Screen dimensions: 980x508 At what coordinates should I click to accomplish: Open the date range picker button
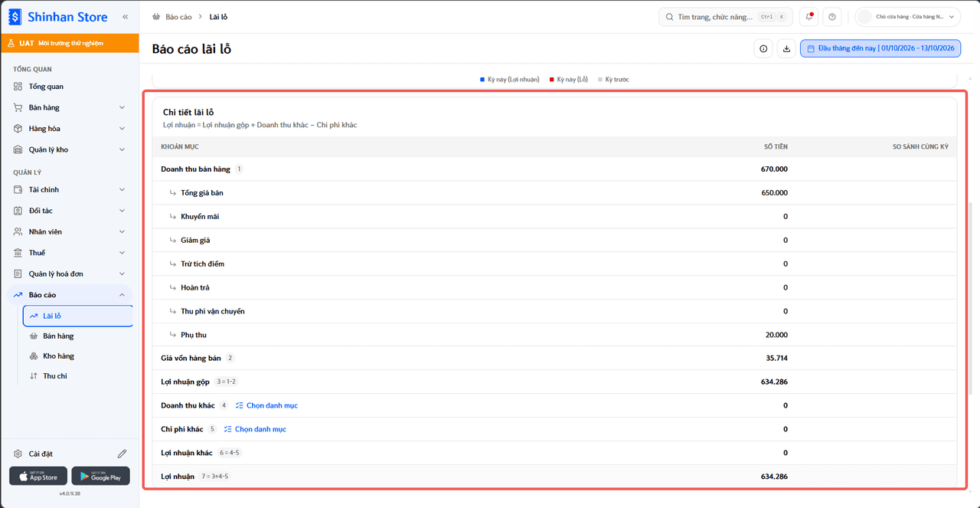pos(880,49)
